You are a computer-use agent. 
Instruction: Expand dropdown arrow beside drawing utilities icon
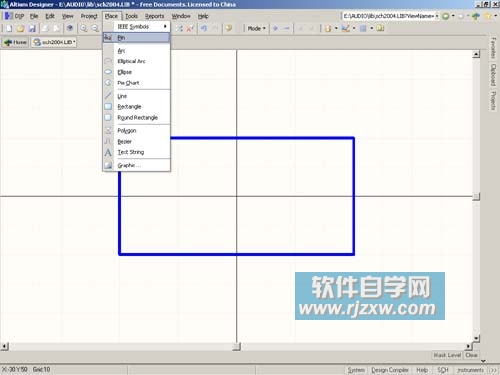(354, 28)
